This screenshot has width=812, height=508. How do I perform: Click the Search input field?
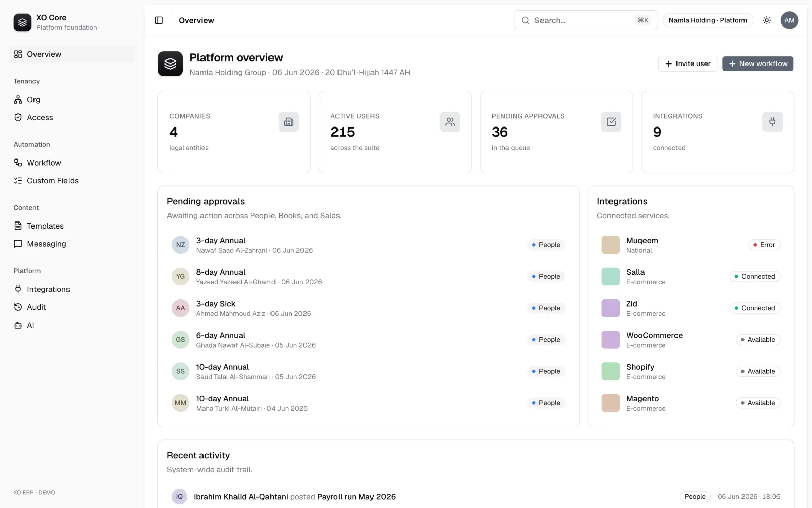[x=586, y=20]
